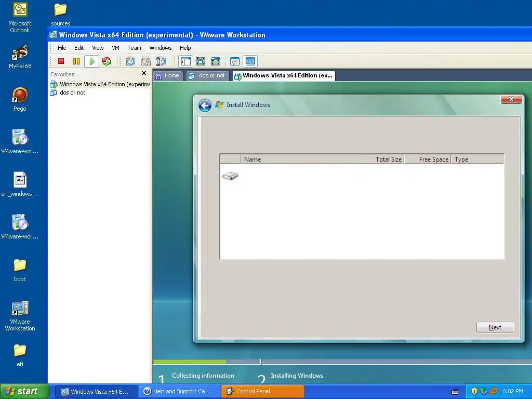532x399 pixels.
Task: Open Microsoft Outlook desktop icon
Action: coord(20,18)
